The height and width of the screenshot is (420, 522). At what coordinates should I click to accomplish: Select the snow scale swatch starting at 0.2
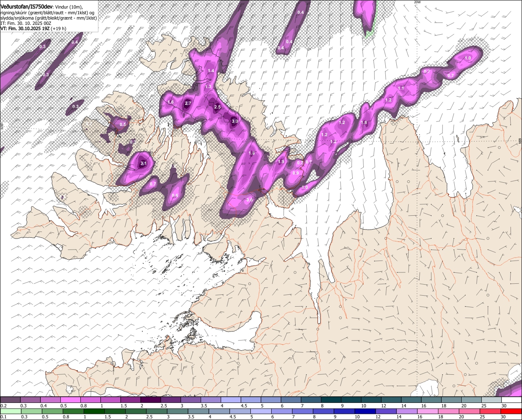[10, 400]
